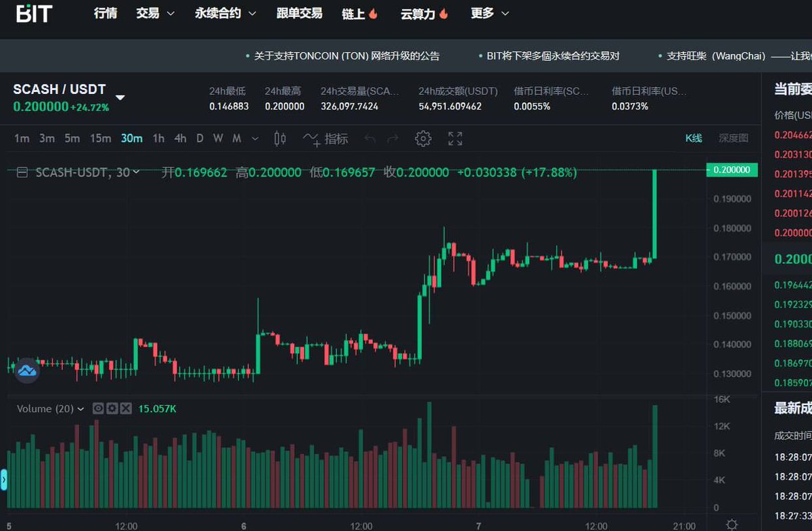The width and height of the screenshot is (812, 531).
Task: Click the 0.201395 ask price row
Action: click(x=792, y=174)
